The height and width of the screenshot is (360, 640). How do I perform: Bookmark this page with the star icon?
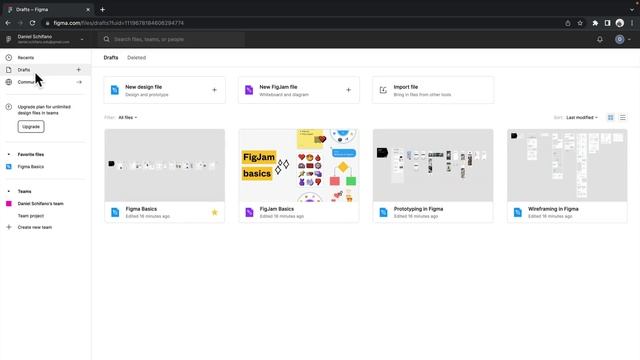coord(580,23)
